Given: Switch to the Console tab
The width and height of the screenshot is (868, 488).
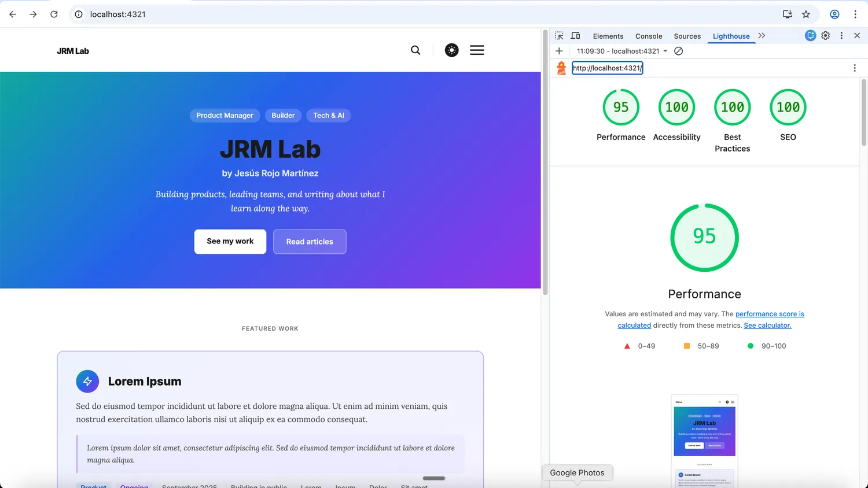Looking at the screenshot, I should [649, 36].
